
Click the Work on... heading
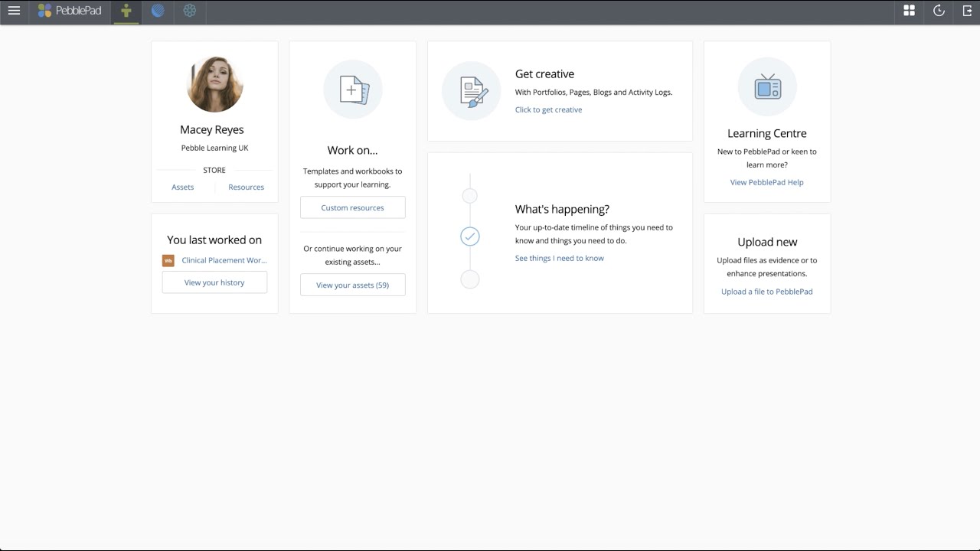(x=353, y=150)
